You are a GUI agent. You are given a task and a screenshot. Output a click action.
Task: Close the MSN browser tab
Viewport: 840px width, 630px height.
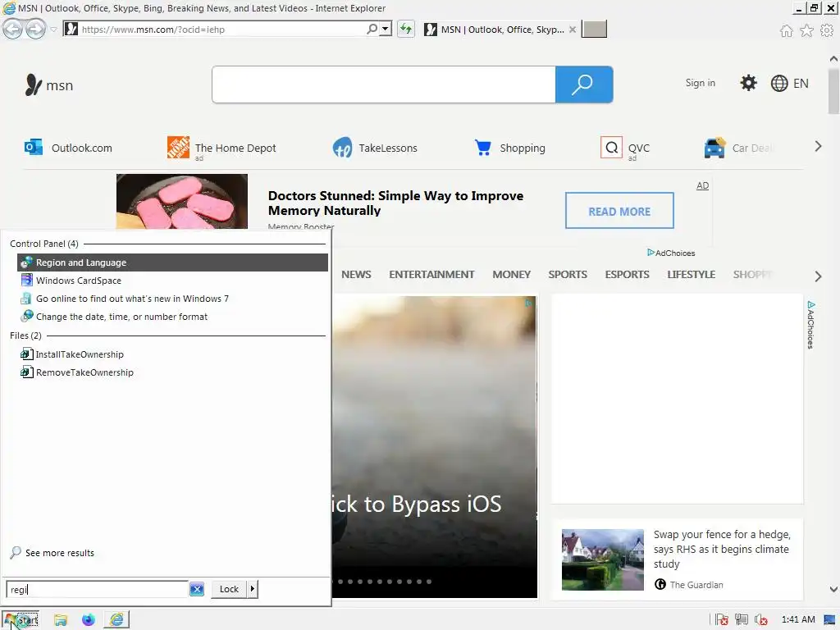(x=572, y=30)
